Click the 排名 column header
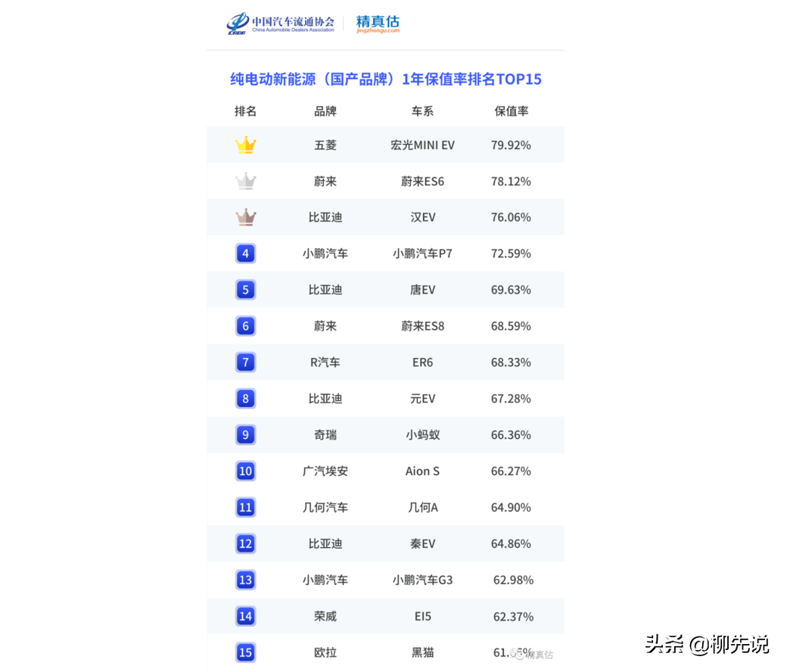Screen dimensions: 787x672 [x=245, y=111]
